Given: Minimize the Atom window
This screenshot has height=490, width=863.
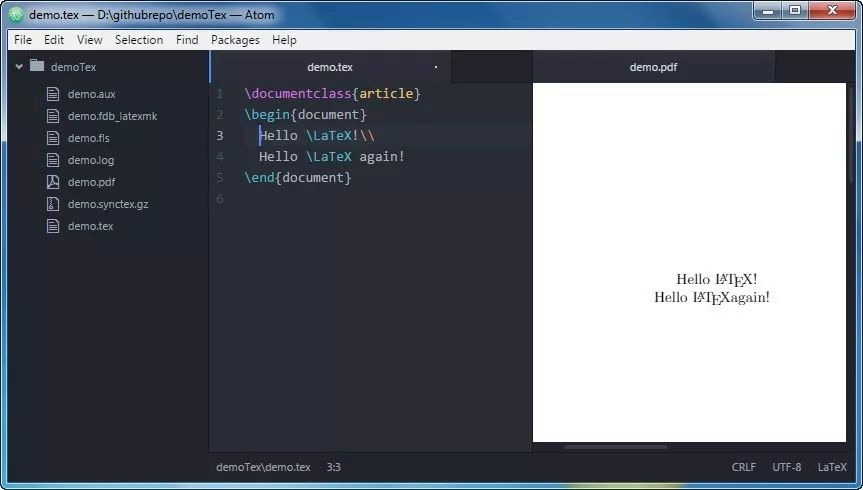Looking at the screenshot, I should 769,10.
